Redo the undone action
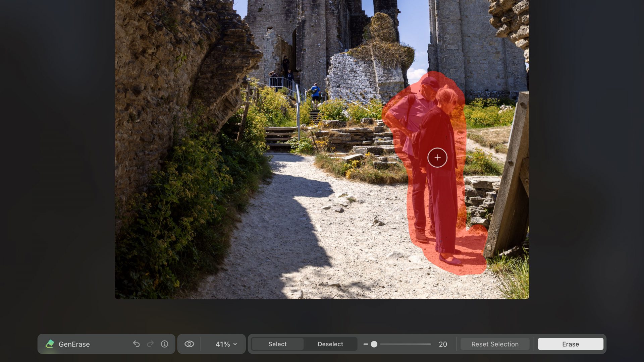644x362 pixels. click(x=150, y=344)
